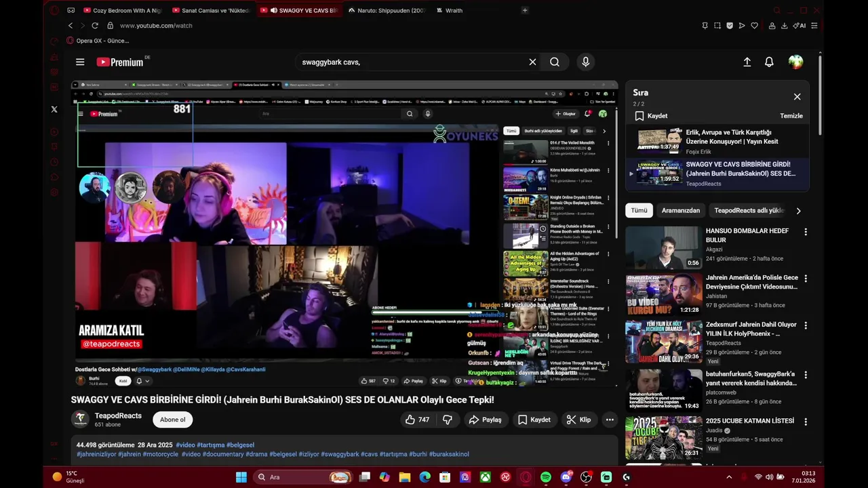Screen dimensions: 868x488
Task: Select the Aramanızdan filter chip
Action: pos(681,210)
